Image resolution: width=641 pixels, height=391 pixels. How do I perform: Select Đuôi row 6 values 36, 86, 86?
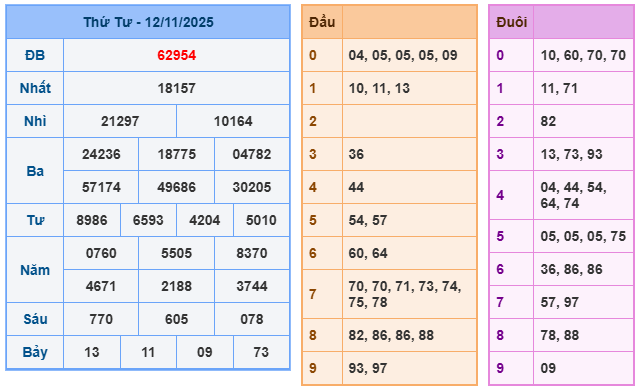pos(572,270)
